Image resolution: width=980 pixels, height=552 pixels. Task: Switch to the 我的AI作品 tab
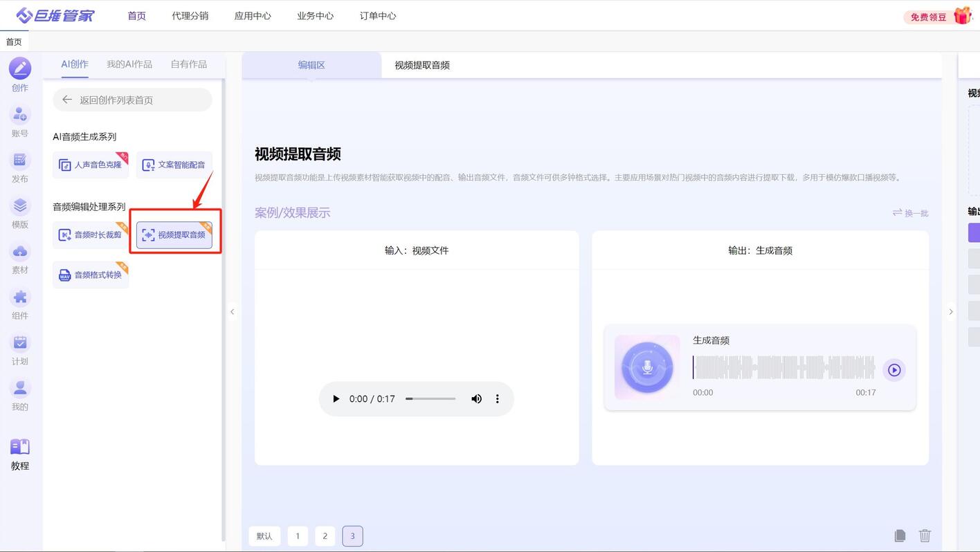(x=129, y=64)
